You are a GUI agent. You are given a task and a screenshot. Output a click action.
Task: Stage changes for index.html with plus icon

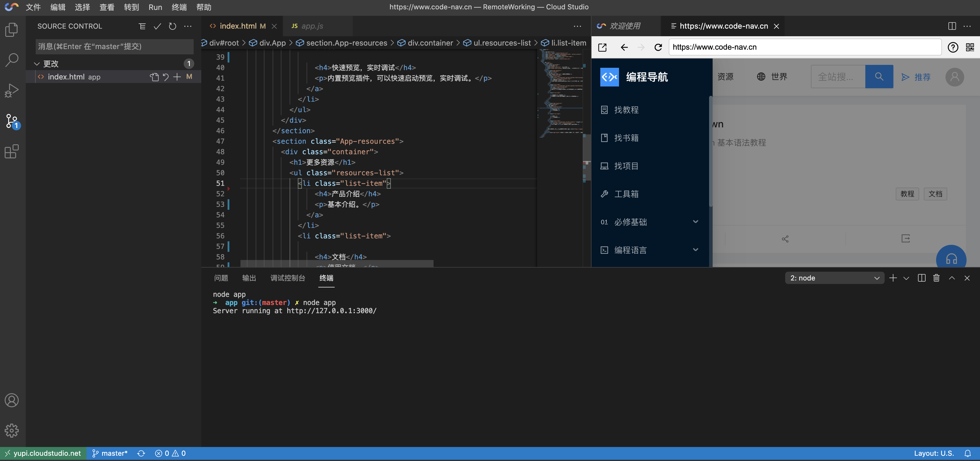coord(177,77)
